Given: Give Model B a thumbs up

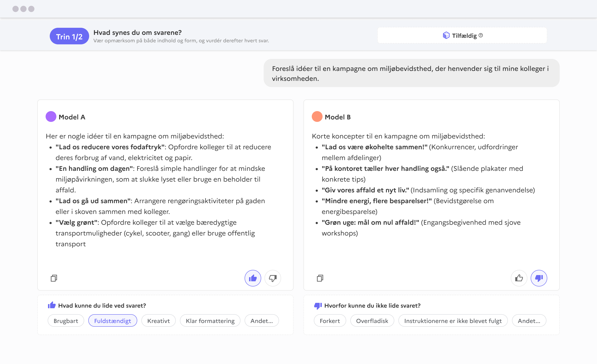Looking at the screenshot, I should 519,278.
